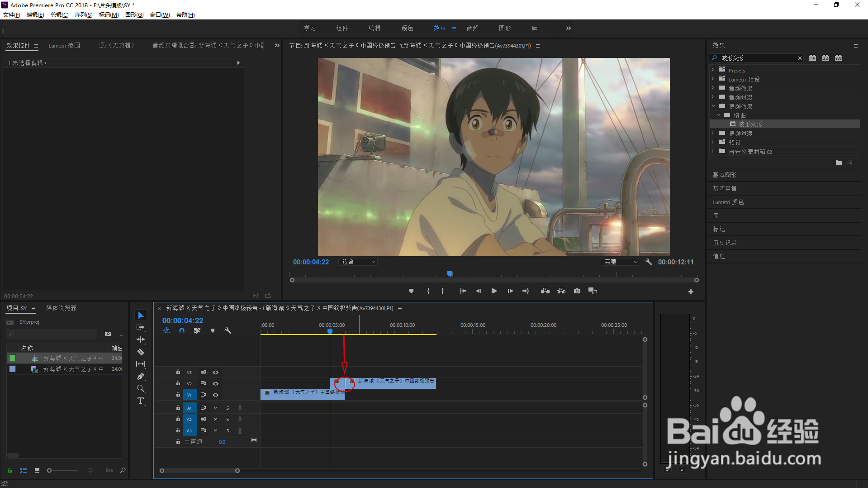Select the Razor tool
Viewport: 868px width, 488px height.
point(141,352)
